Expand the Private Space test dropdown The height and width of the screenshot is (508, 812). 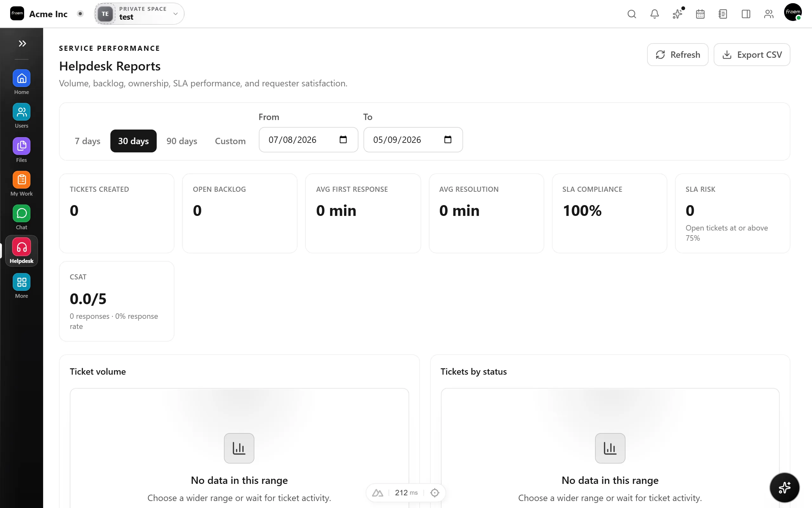coord(139,13)
